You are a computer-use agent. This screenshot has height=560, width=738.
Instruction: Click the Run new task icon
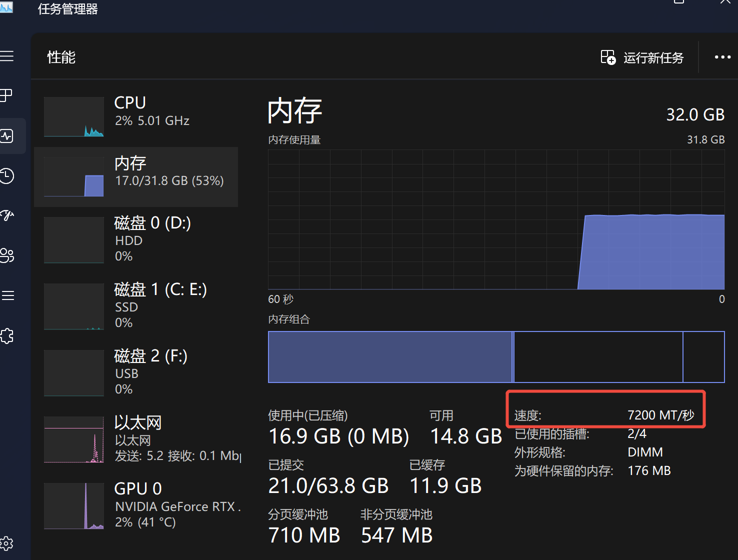tap(608, 57)
